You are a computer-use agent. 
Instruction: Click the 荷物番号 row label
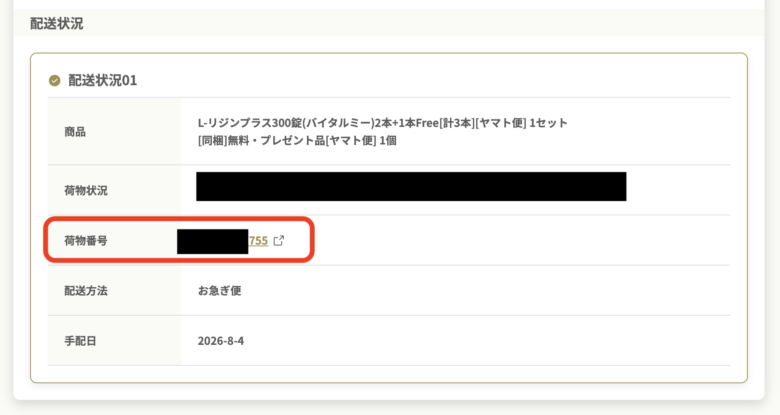point(86,241)
